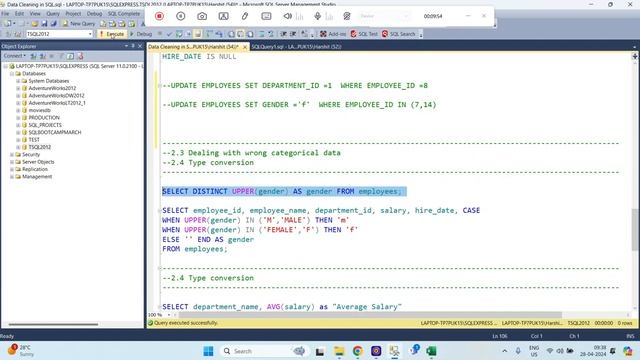Open Google Chrome from the taskbar

coord(358,351)
